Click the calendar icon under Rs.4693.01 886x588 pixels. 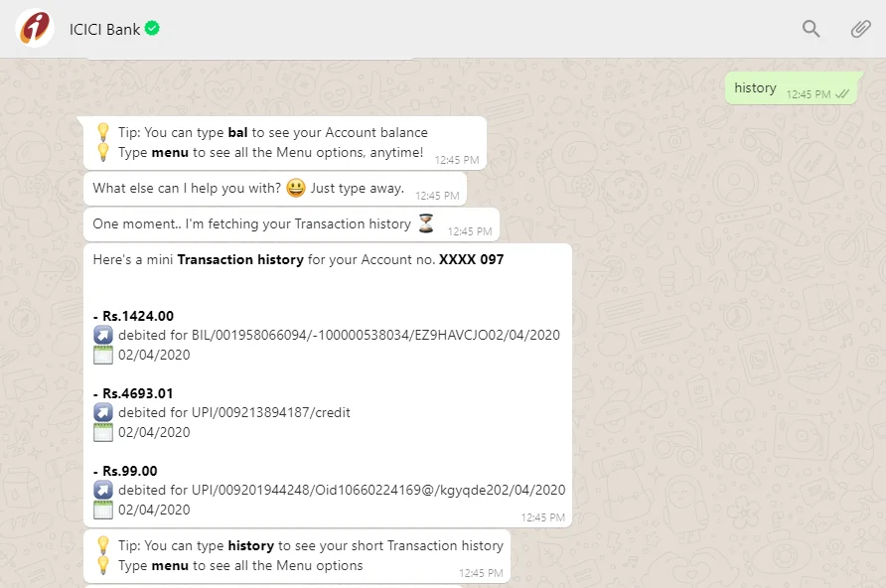coord(103,432)
